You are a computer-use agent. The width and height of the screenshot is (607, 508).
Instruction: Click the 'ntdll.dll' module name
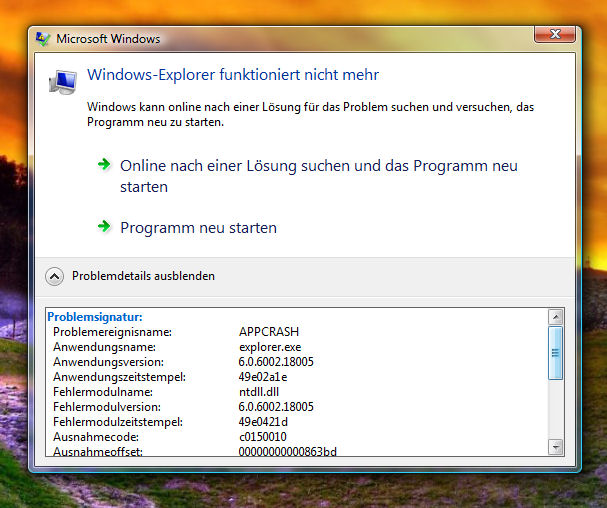259,392
